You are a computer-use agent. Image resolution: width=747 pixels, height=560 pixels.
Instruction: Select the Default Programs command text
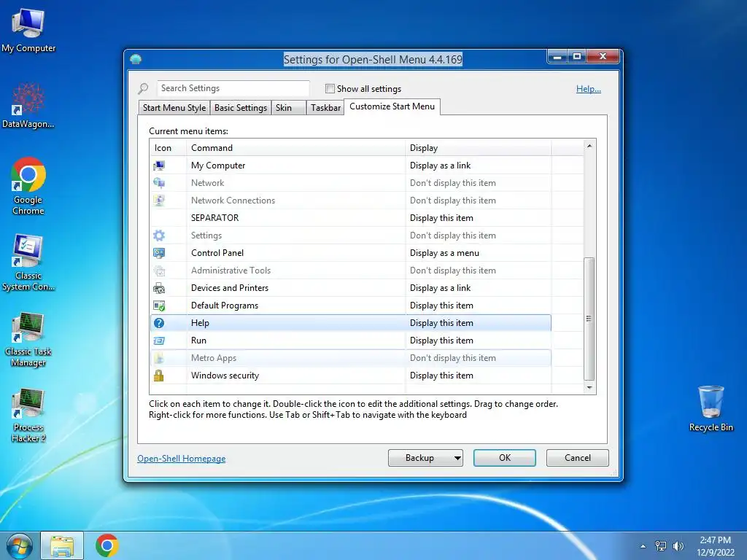point(225,306)
